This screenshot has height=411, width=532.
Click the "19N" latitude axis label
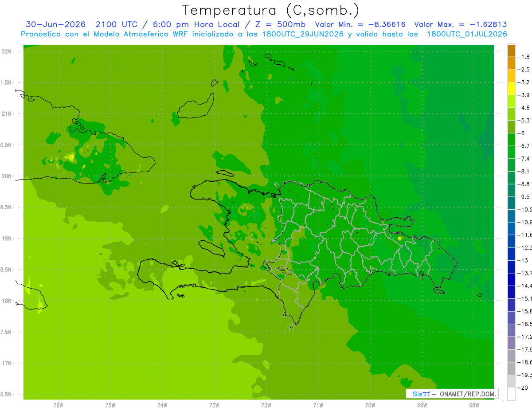click(x=6, y=239)
